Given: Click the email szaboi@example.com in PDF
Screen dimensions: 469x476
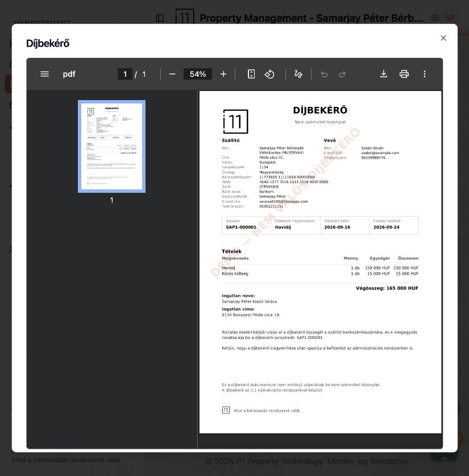Looking at the screenshot, I should tap(380, 153).
